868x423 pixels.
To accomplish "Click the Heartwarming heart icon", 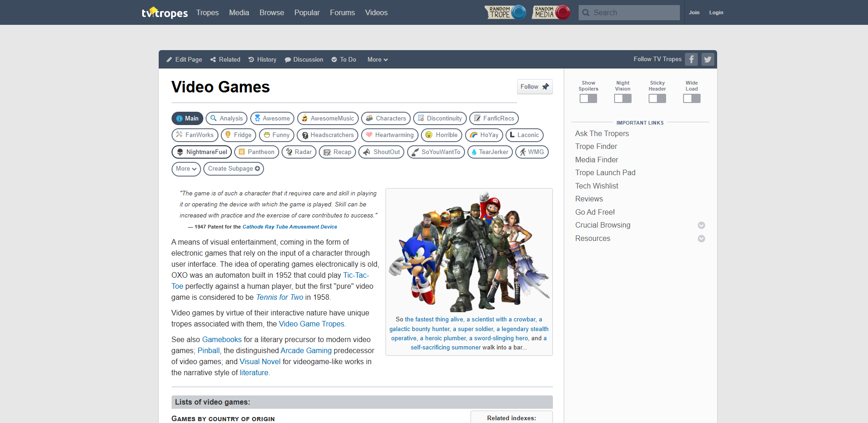I will 369,135.
